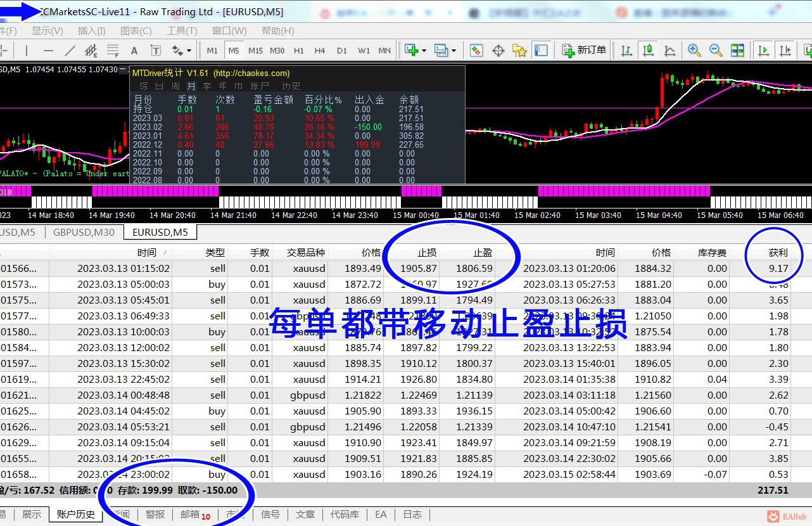Image resolution: width=812 pixels, height=526 pixels.
Task: Open the 工具(T) menu
Action: tap(182, 30)
